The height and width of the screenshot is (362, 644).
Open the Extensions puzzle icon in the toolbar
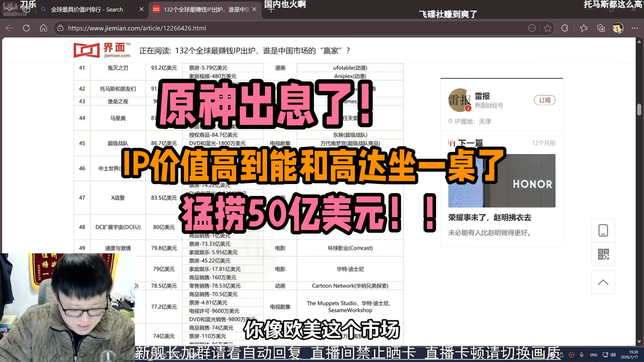pos(565,28)
